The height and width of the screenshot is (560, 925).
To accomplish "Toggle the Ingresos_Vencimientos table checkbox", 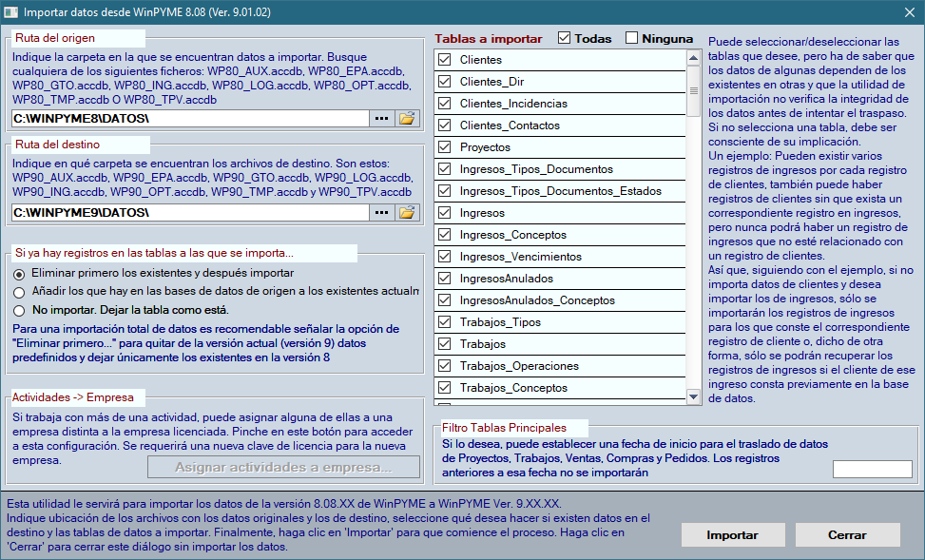I will coord(444,257).
